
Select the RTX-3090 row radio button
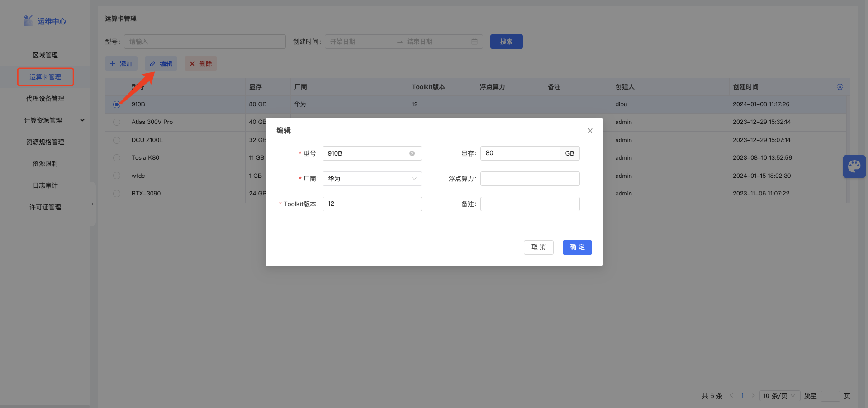[117, 194]
